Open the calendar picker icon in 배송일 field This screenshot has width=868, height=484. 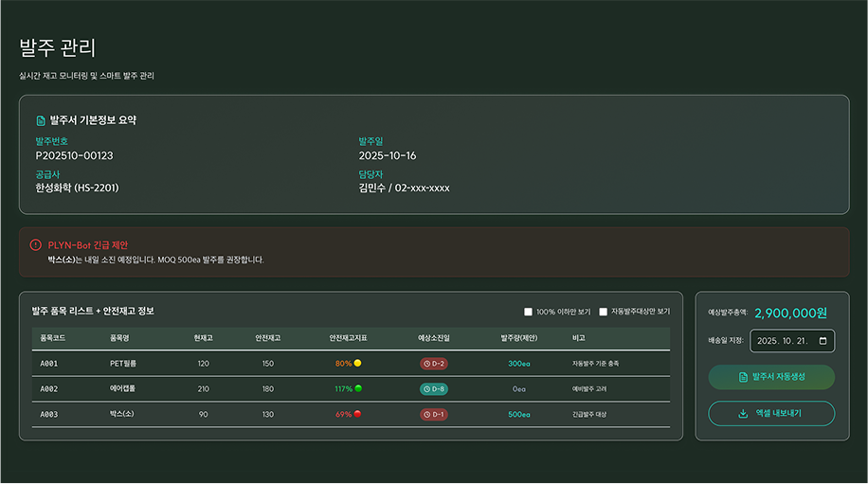pos(823,341)
